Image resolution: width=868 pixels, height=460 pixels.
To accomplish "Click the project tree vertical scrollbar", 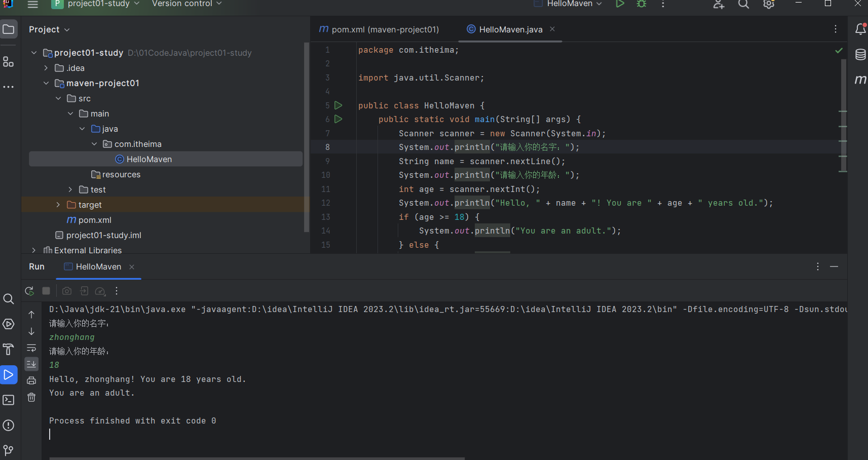I will point(306,138).
